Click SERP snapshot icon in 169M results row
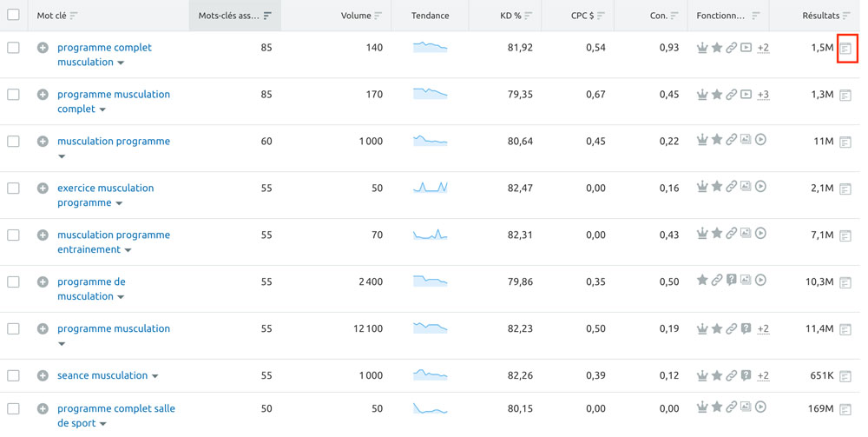This screenshot has height=437, width=868. pos(845,410)
